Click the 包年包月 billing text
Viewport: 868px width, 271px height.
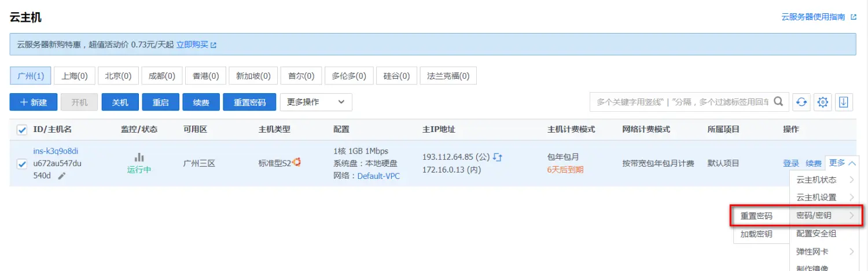point(563,157)
